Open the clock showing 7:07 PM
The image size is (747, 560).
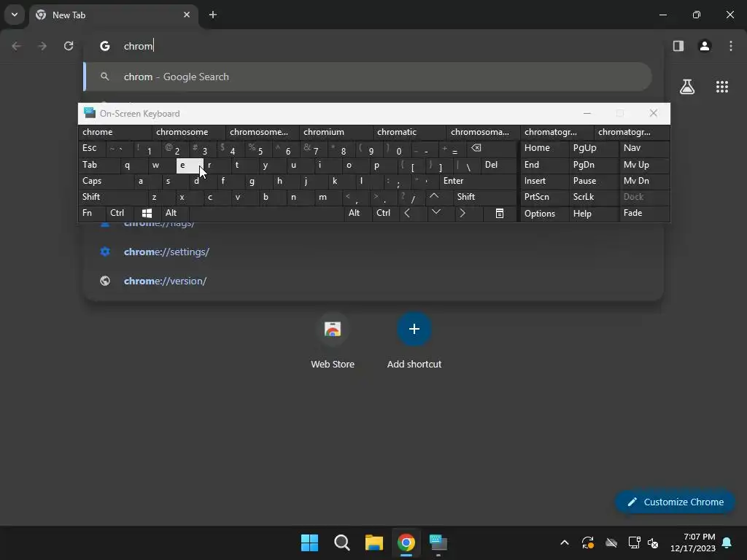693,542
